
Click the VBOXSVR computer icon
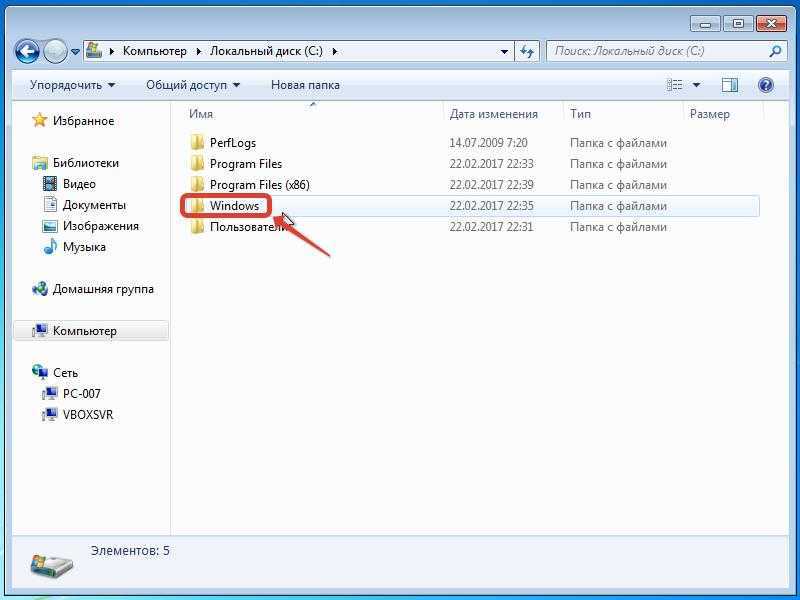coord(50,414)
